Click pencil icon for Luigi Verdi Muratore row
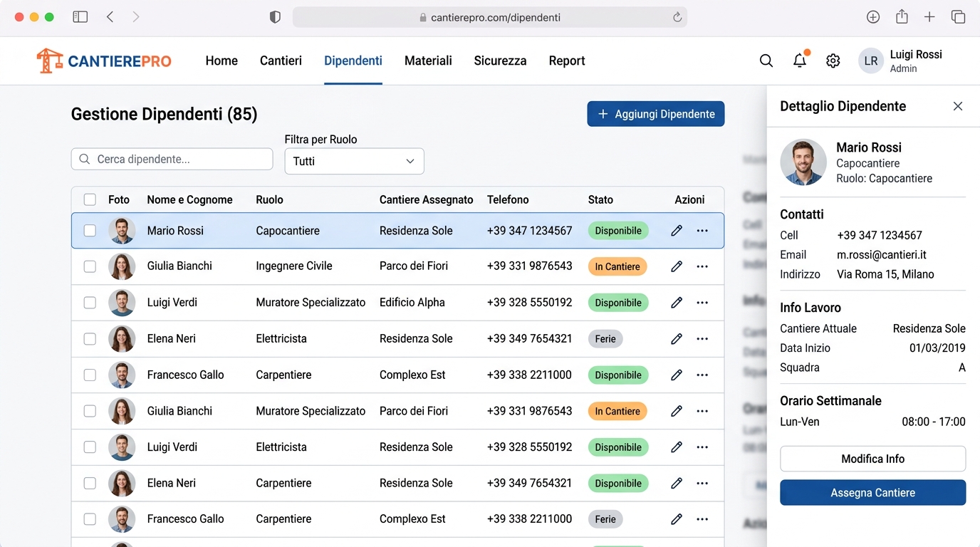This screenshot has width=980, height=547. (677, 303)
